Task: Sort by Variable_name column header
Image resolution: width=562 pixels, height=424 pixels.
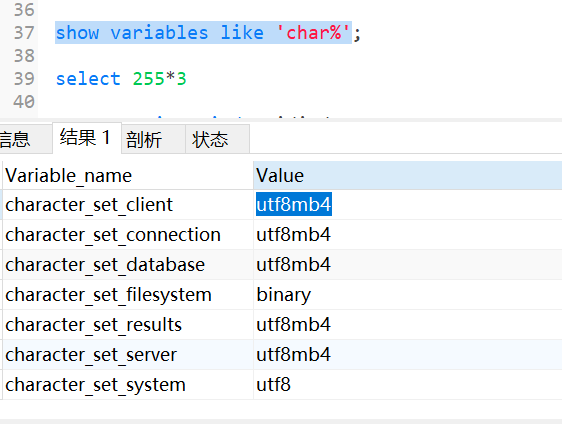Action: [x=128, y=176]
